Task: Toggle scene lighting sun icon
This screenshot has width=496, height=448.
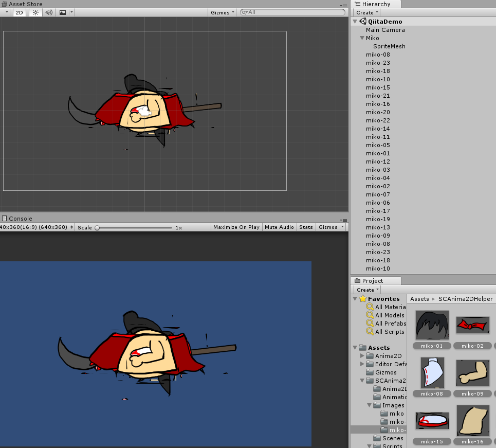Action: [x=35, y=12]
